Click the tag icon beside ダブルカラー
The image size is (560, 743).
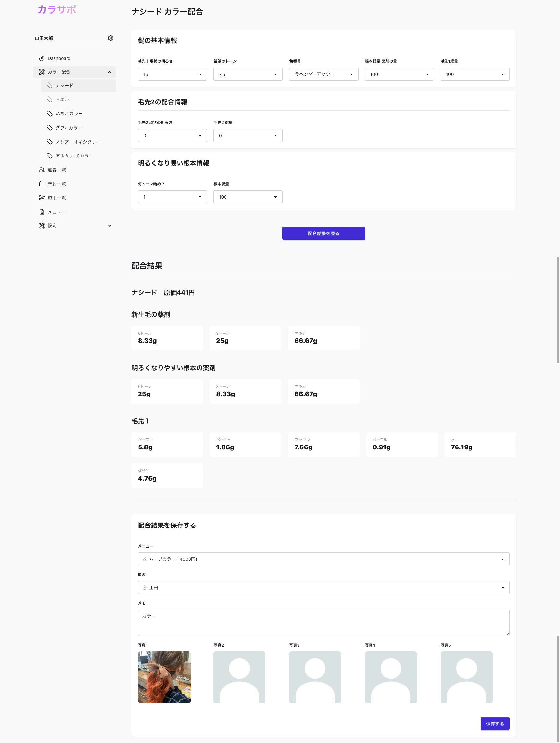(x=50, y=128)
